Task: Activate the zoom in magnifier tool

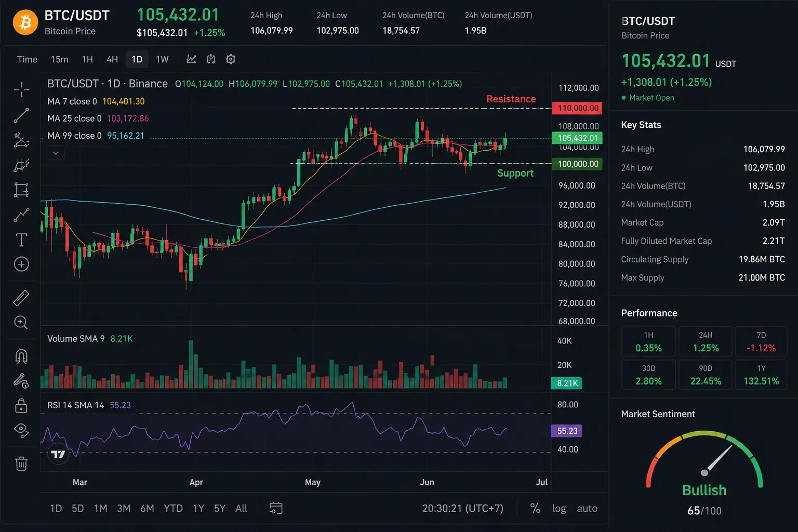Action: coord(21,323)
